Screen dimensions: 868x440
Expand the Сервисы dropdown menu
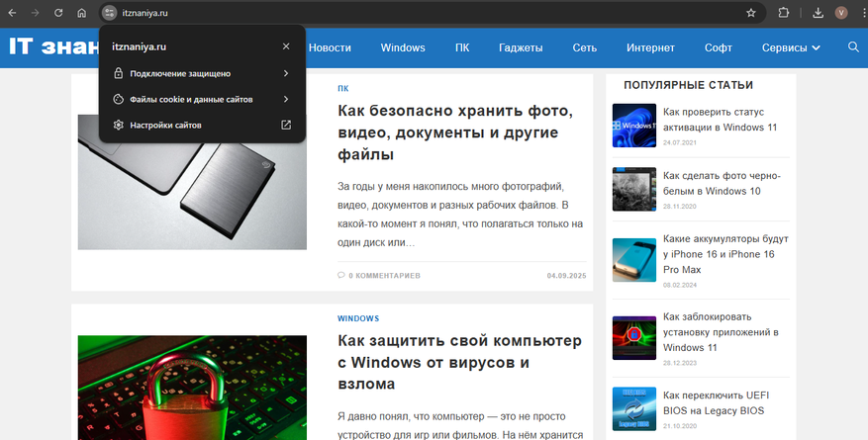(791, 48)
